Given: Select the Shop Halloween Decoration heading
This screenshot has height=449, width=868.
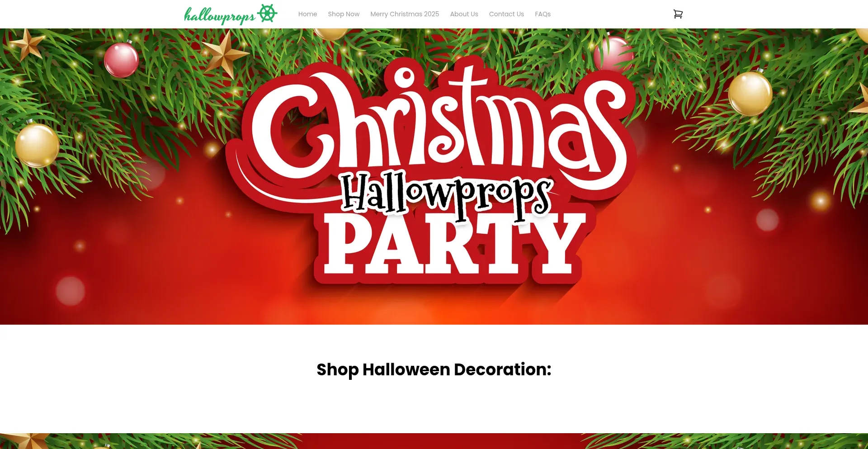Looking at the screenshot, I should point(434,369).
